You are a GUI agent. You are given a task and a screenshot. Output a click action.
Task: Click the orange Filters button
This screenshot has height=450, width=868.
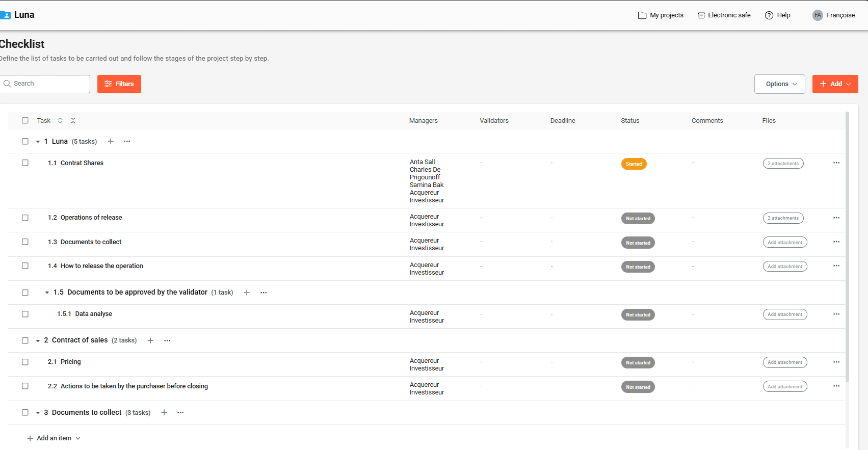pos(119,84)
